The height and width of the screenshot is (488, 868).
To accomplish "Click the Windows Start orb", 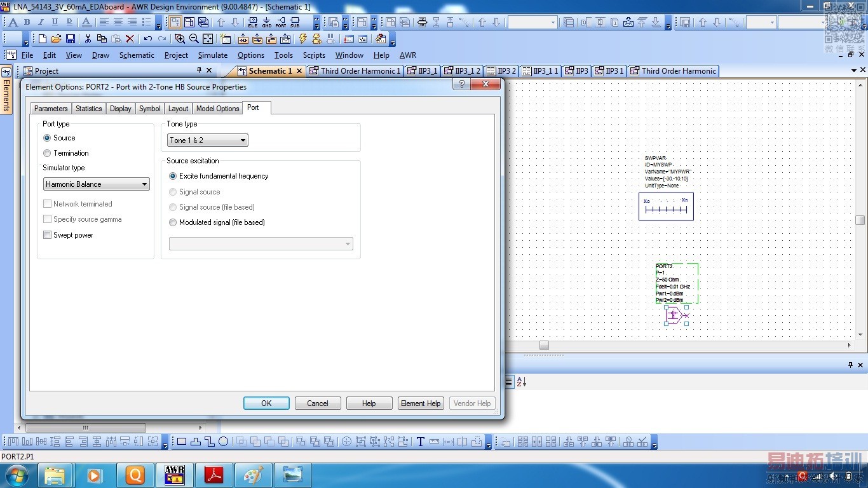I will [16, 475].
